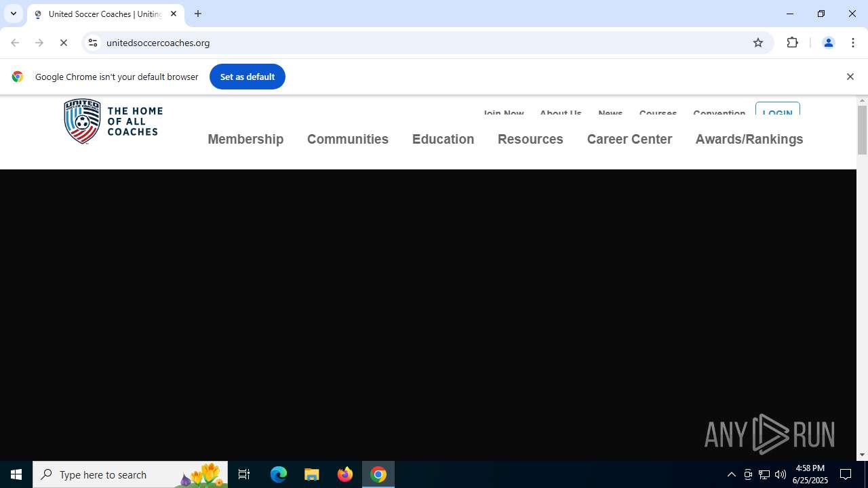Viewport: 868px width, 488px height.
Task: Open a new tab
Action: point(198,14)
